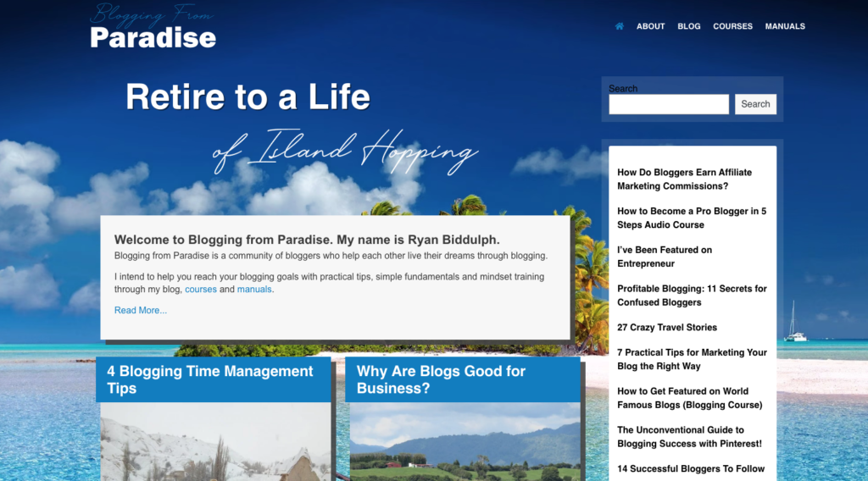Open the Manuals menu item
Viewport: 868px width, 481px height.
pyautogui.click(x=785, y=26)
